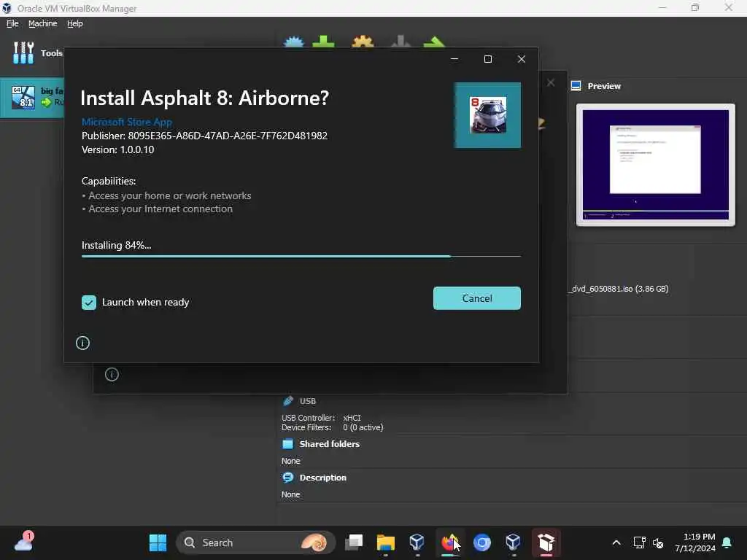Select the Windows 8.1 VM icon
Screen dimensions: 747x560
click(x=23, y=98)
